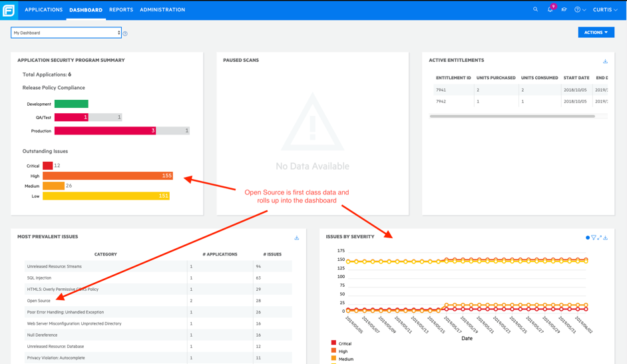The width and height of the screenshot is (627, 364).
Task: Expand the Actions dropdown button
Action: pyautogui.click(x=596, y=33)
